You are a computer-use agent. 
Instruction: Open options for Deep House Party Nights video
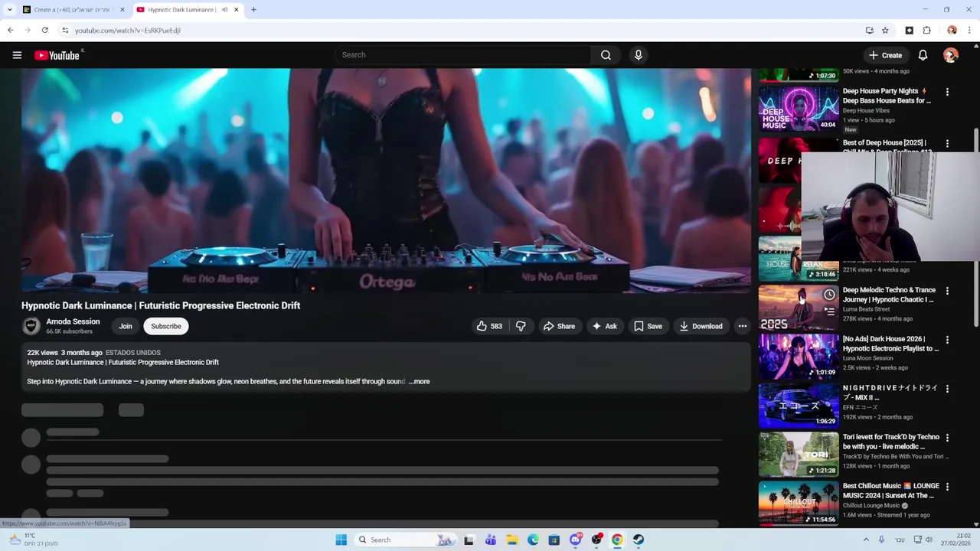coord(947,92)
